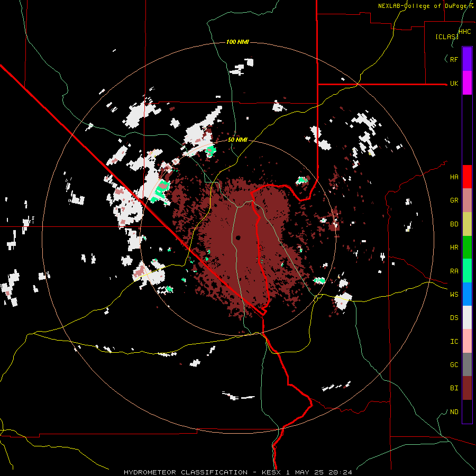Select the brown BI legend swatch
Image resolution: width=476 pixels, height=476 pixels.
coord(467,388)
